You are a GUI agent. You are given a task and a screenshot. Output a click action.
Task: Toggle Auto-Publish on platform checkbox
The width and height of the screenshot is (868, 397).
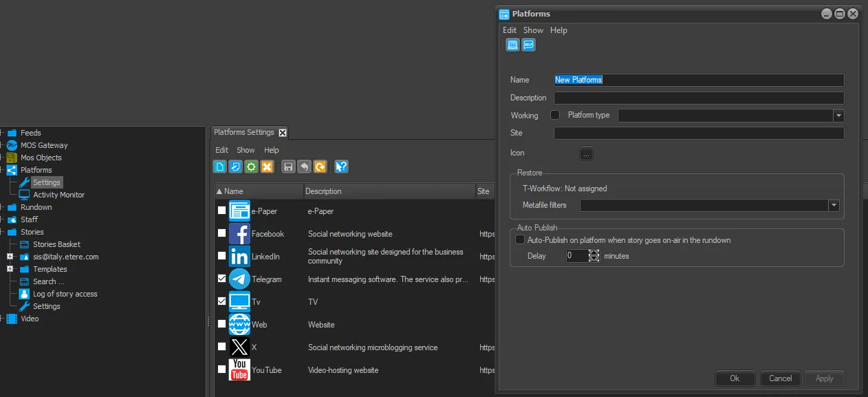tap(520, 240)
